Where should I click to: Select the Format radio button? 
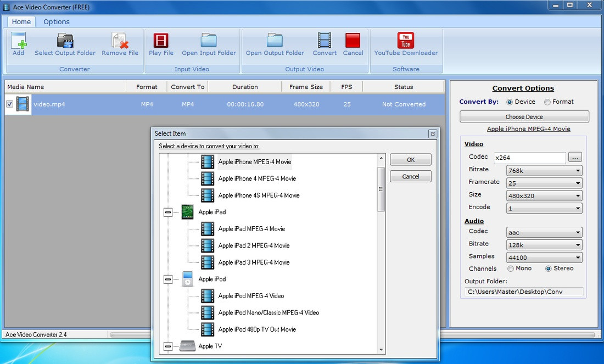point(547,102)
